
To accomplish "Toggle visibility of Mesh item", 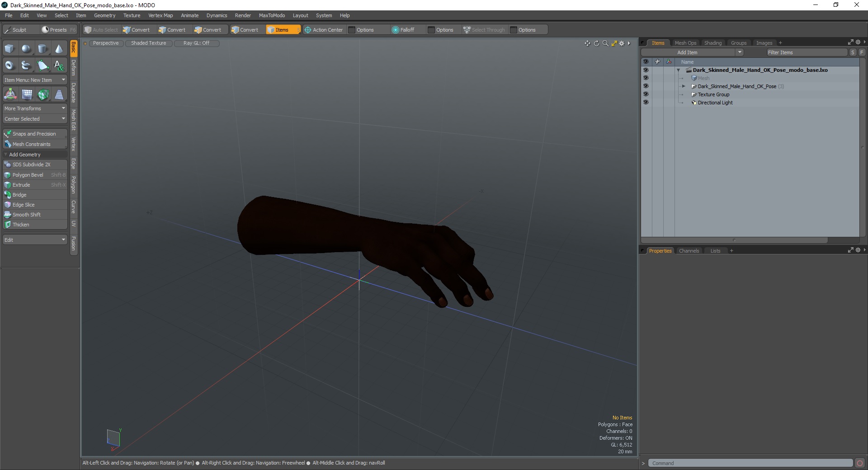I will (x=646, y=78).
